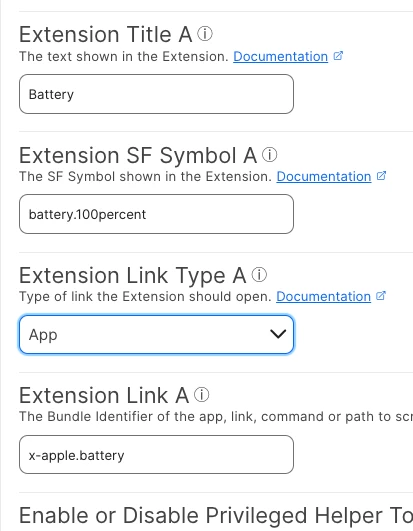Open Documentation link for SF Symbol description
The height and width of the screenshot is (531, 413).
324,176
